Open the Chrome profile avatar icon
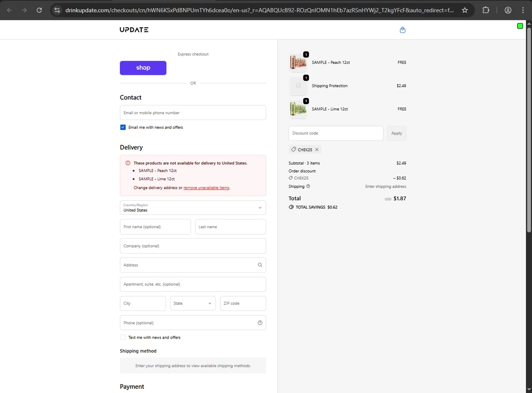The width and height of the screenshot is (532, 393). [508, 10]
